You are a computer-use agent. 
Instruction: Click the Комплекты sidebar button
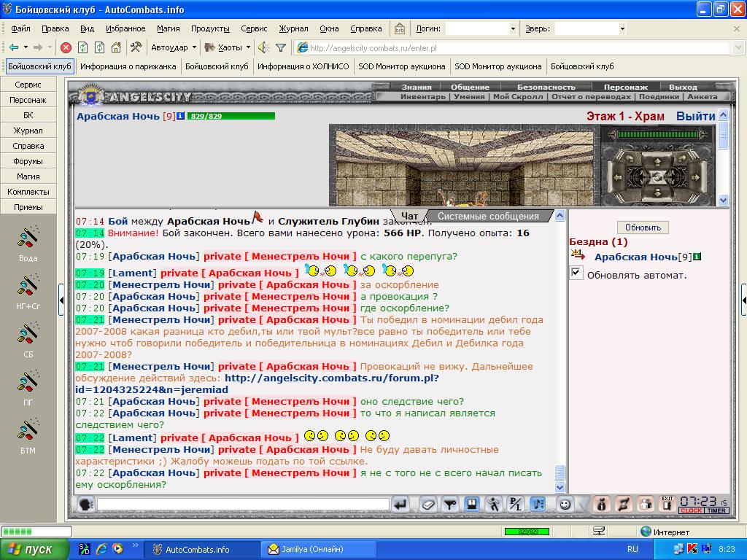click(x=28, y=192)
